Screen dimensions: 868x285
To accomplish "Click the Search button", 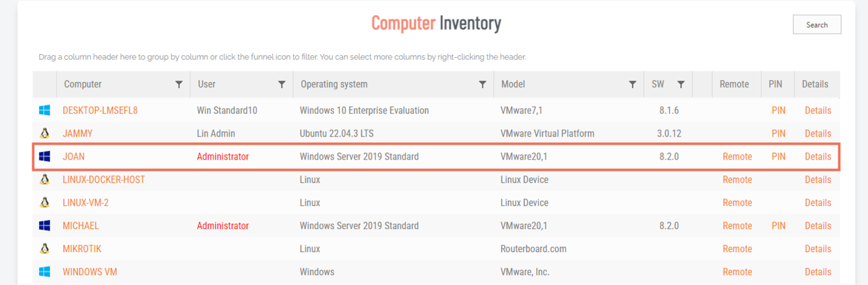I will point(817,25).
